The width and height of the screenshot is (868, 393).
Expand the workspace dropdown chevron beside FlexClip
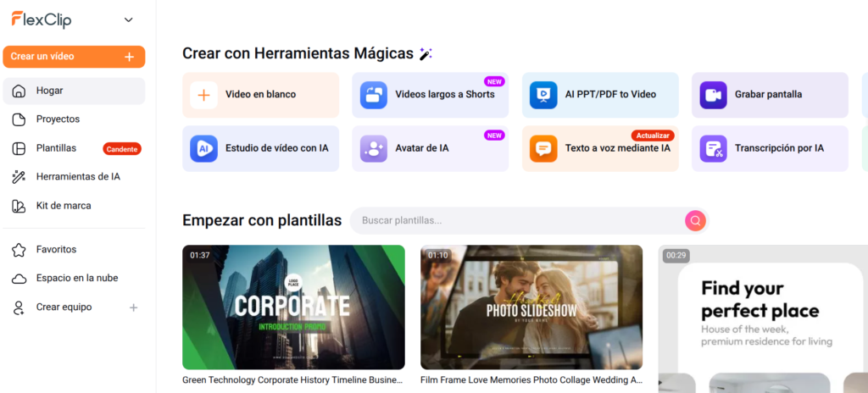pos(129,20)
